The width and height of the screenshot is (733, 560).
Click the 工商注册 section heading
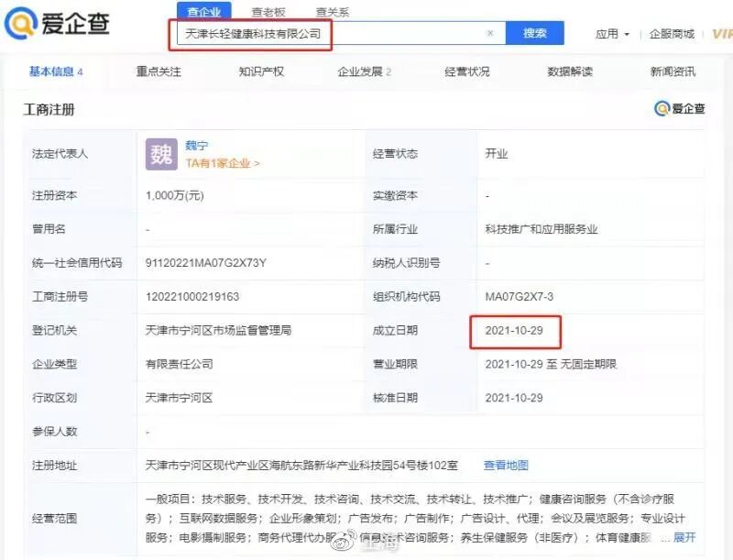click(49, 110)
